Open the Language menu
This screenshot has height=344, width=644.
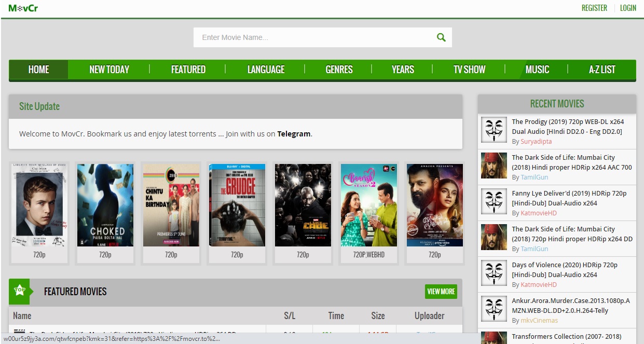(266, 70)
